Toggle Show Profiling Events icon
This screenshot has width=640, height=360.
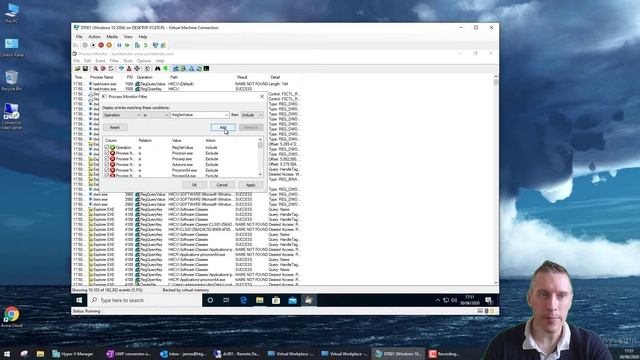207,69
